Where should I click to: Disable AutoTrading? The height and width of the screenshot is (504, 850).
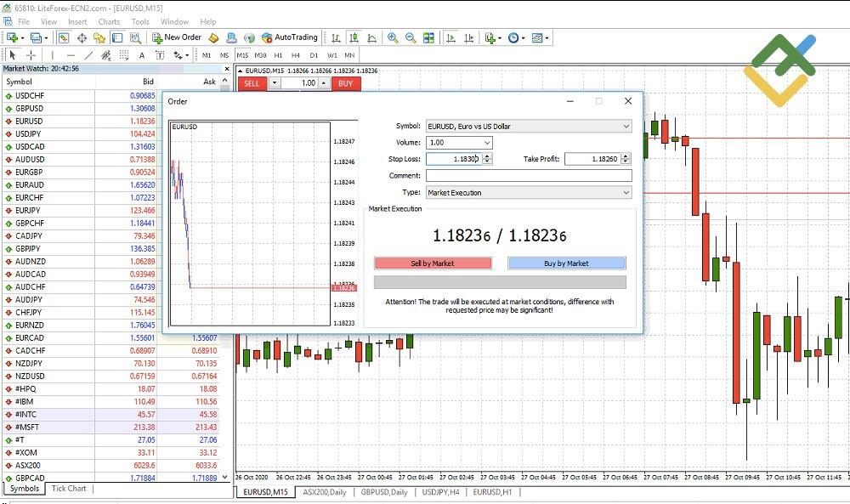point(289,37)
